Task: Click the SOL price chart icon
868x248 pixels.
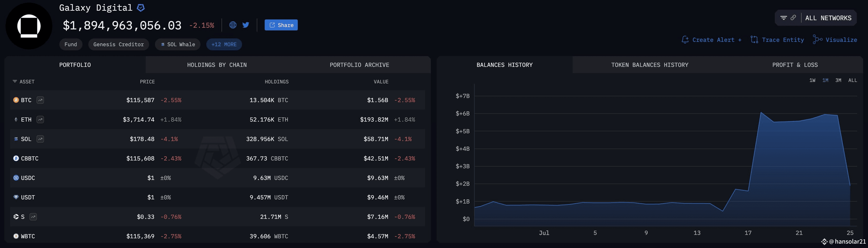Action: coord(40,139)
